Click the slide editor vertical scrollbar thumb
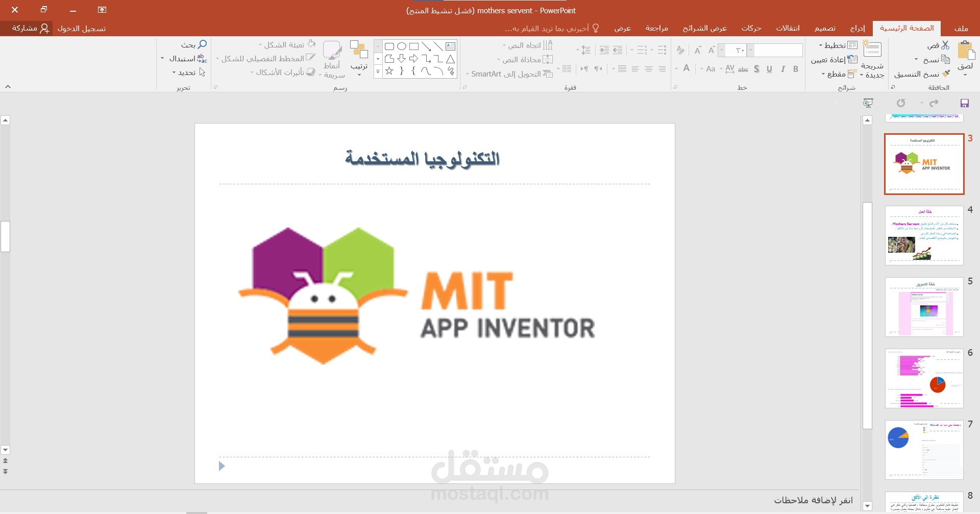Viewport: 980px width, 514px height. pyautogui.click(x=6, y=236)
